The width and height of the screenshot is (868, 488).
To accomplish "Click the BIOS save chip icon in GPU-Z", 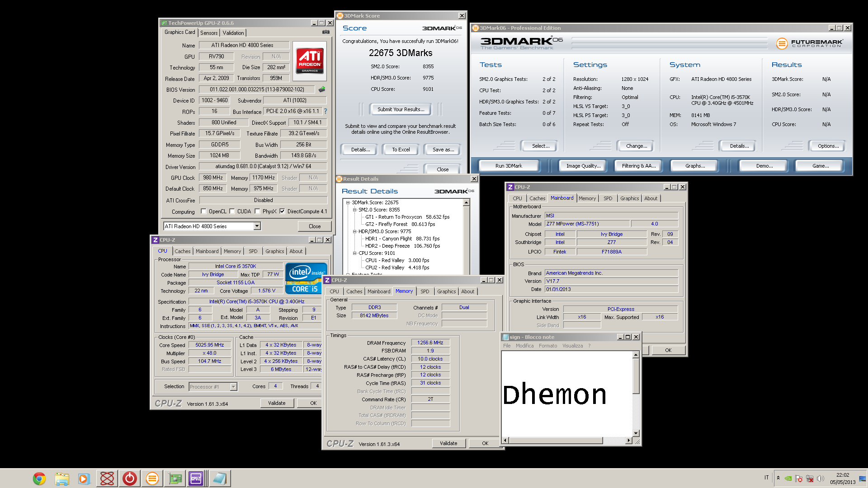I will point(322,89).
